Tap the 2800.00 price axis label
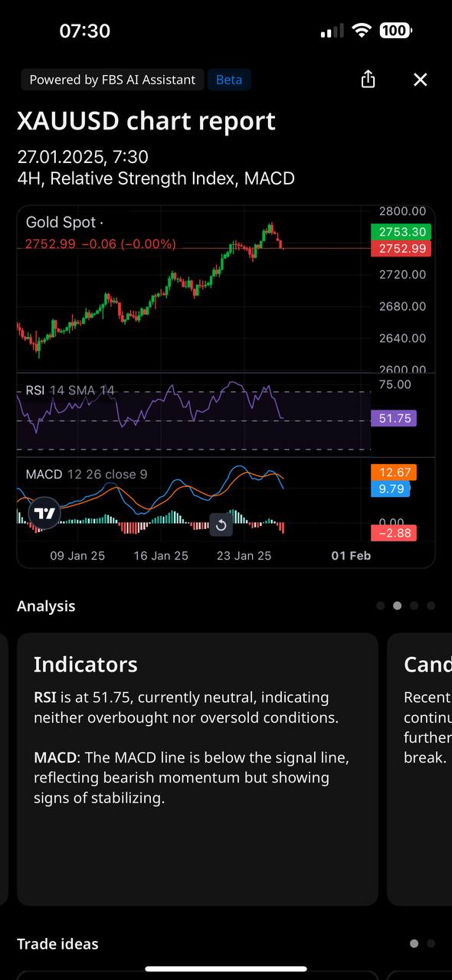The height and width of the screenshot is (980, 452). pos(402,211)
